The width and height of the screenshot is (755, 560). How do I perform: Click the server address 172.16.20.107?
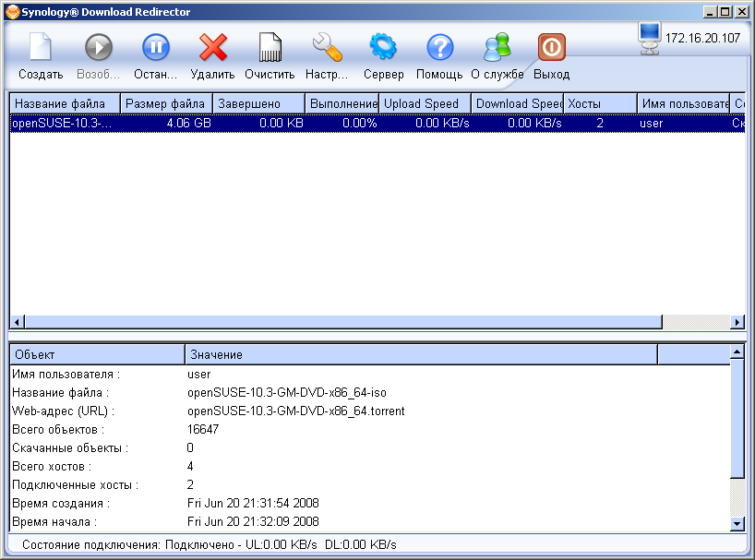click(x=702, y=38)
